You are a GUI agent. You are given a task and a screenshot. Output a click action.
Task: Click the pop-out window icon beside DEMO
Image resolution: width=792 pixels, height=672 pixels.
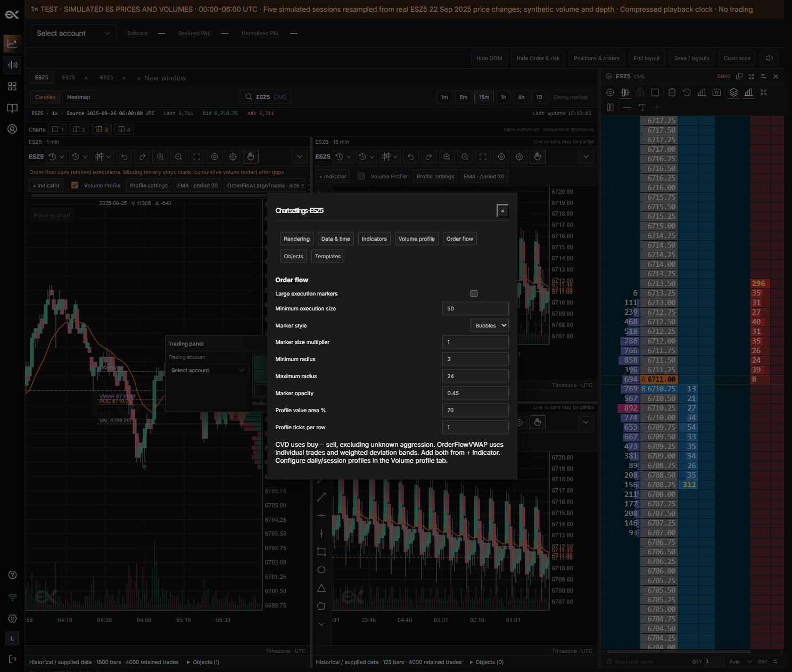(x=739, y=76)
